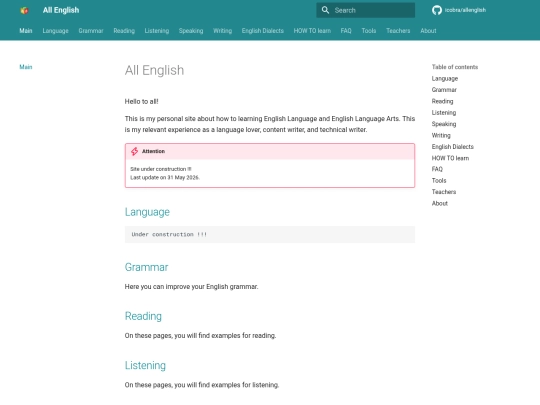Image resolution: width=540 pixels, height=405 pixels.
Task: Click the 'Site under construction' notice text
Action: coord(160,169)
